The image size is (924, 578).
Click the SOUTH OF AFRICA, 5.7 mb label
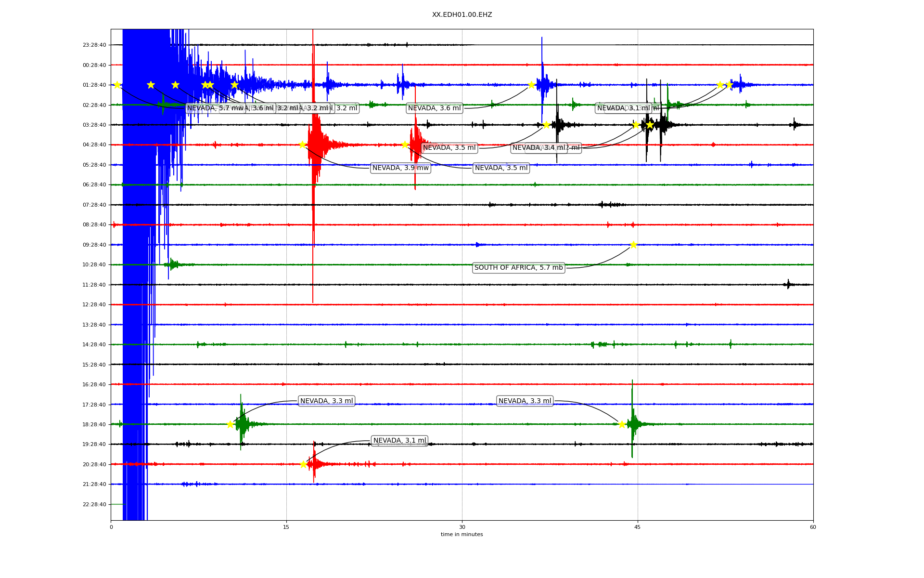coord(518,268)
